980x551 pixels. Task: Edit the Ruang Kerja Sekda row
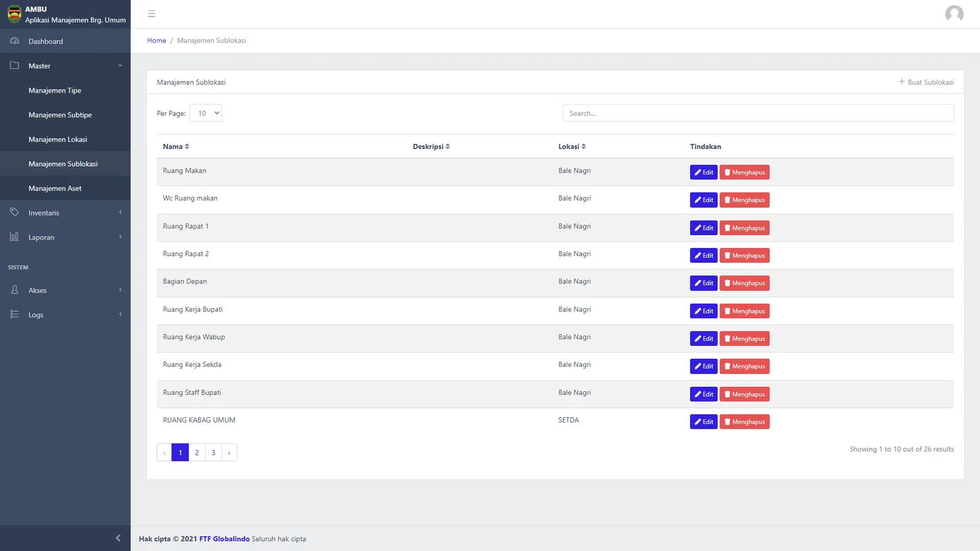[x=704, y=366]
